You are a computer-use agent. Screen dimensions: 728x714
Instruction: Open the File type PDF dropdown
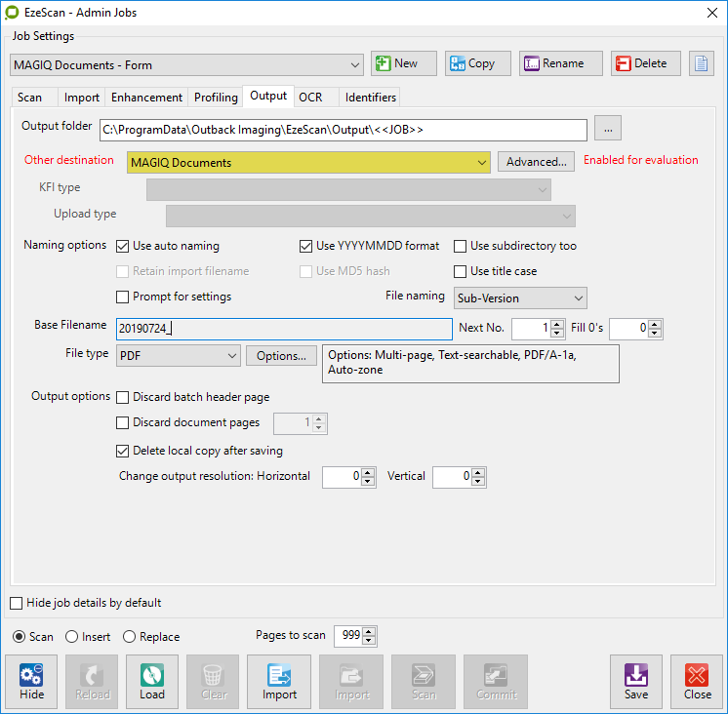[x=231, y=356]
